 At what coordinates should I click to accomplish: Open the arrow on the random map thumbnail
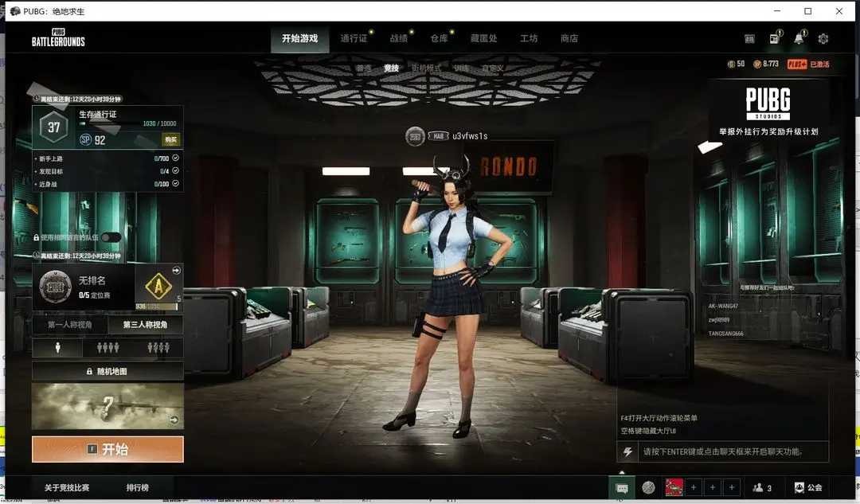pyautogui.click(x=174, y=420)
